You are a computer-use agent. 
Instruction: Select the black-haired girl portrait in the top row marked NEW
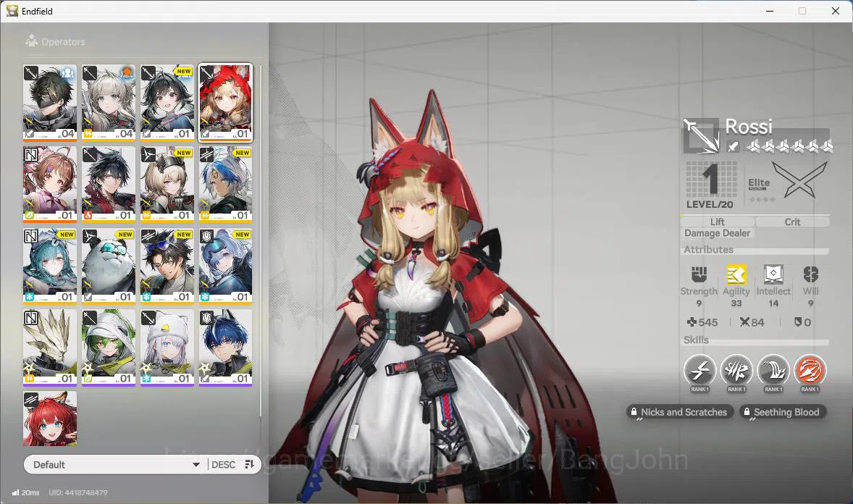[x=167, y=102]
